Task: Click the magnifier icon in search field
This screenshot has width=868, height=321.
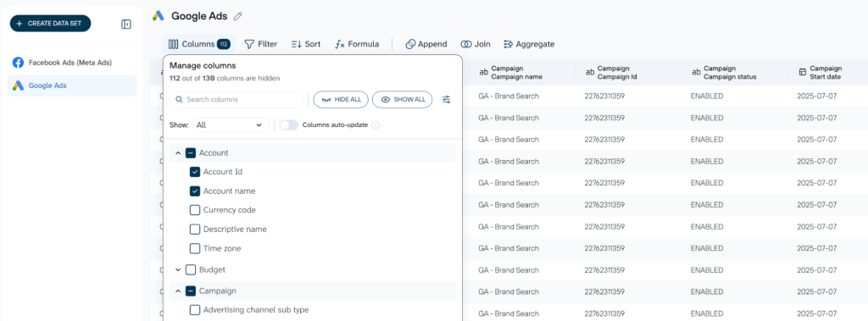Action: click(180, 100)
